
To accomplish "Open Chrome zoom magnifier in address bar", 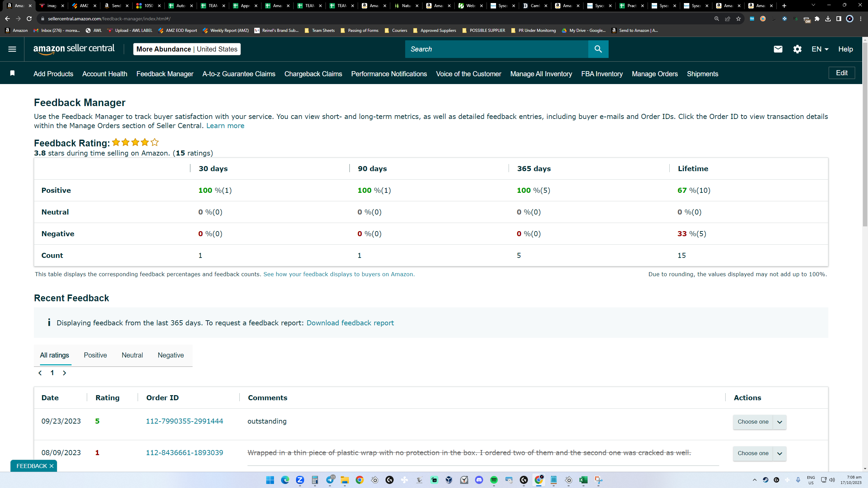I will [716, 19].
